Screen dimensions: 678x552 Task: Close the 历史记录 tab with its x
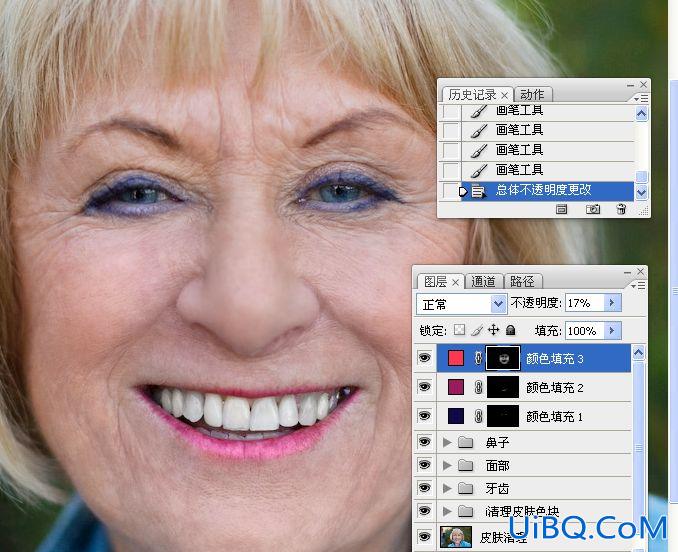click(504, 95)
